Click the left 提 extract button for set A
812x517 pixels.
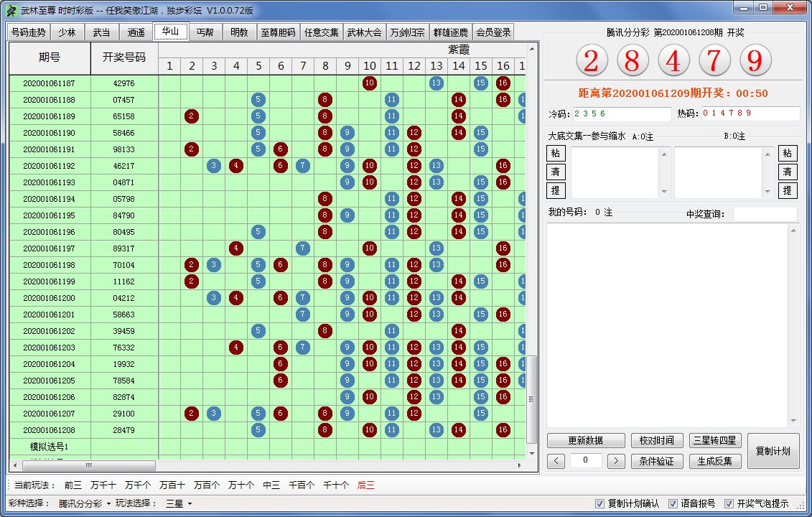pos(556,190)
